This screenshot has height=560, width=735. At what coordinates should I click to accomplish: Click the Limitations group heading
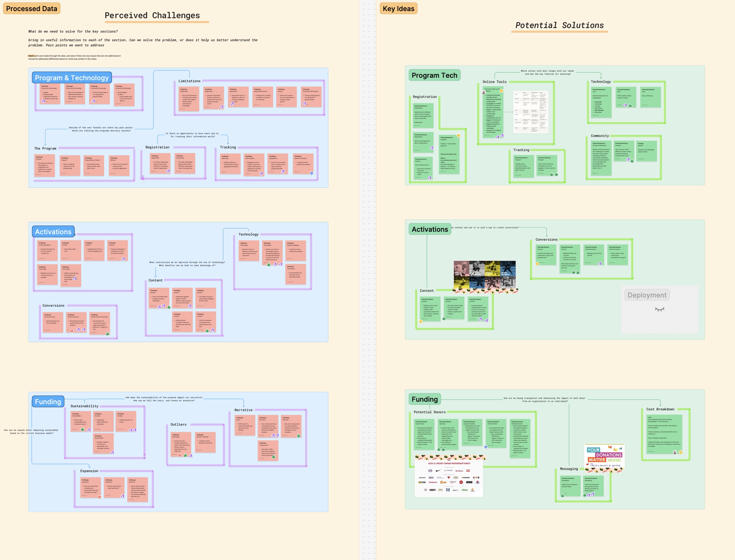(189, 81)
